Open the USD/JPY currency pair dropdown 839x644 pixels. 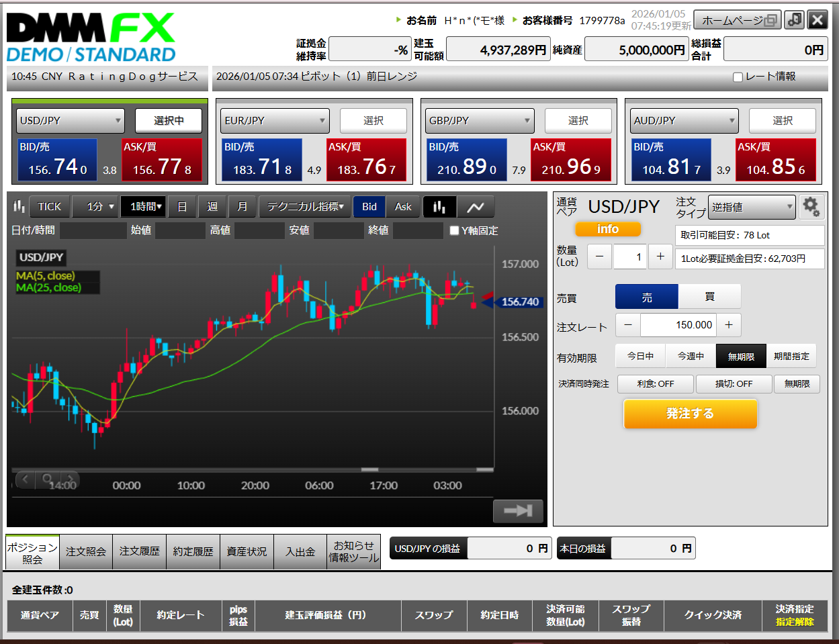click(71, 121)
